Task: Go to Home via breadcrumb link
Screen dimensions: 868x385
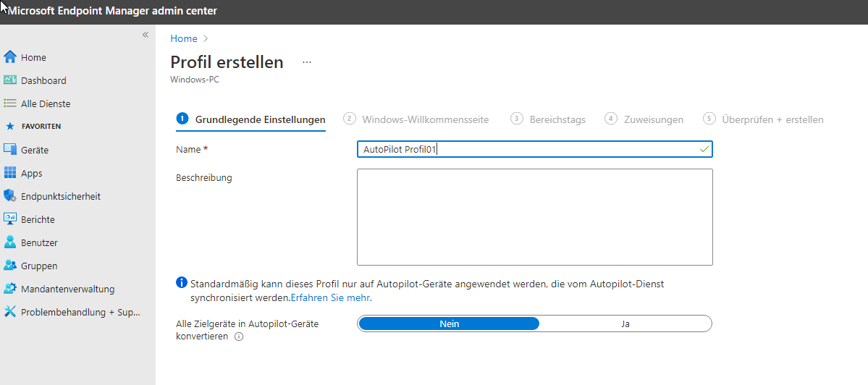Action: [184, 39]
